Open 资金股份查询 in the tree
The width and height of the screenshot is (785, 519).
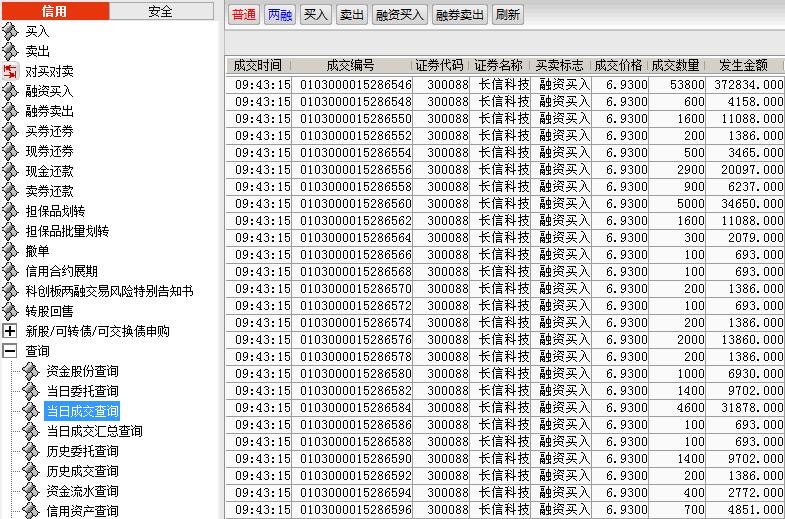click(x=83, y=371)
